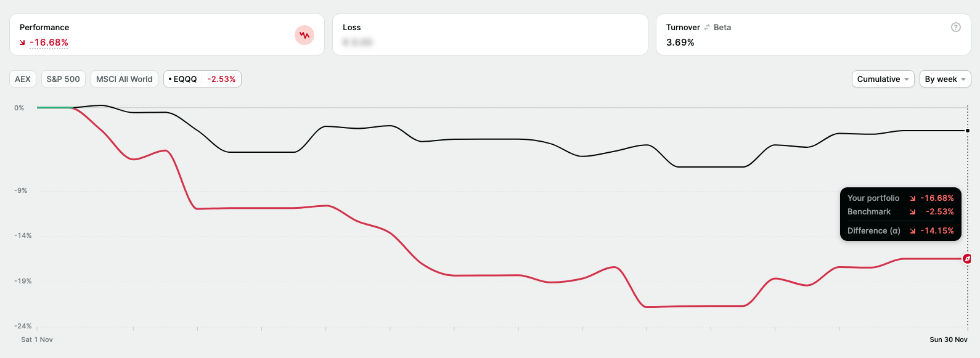The width and height of the screenshot is (980, 358).
Task: Click the bullet dot in the EQQQ chip
Action: coord(170,79)
